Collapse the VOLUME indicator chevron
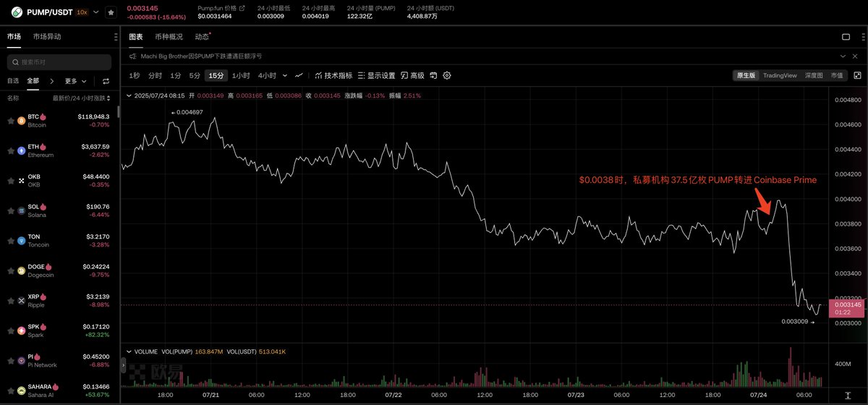This screenshot has width=868, height=405. 129,351
